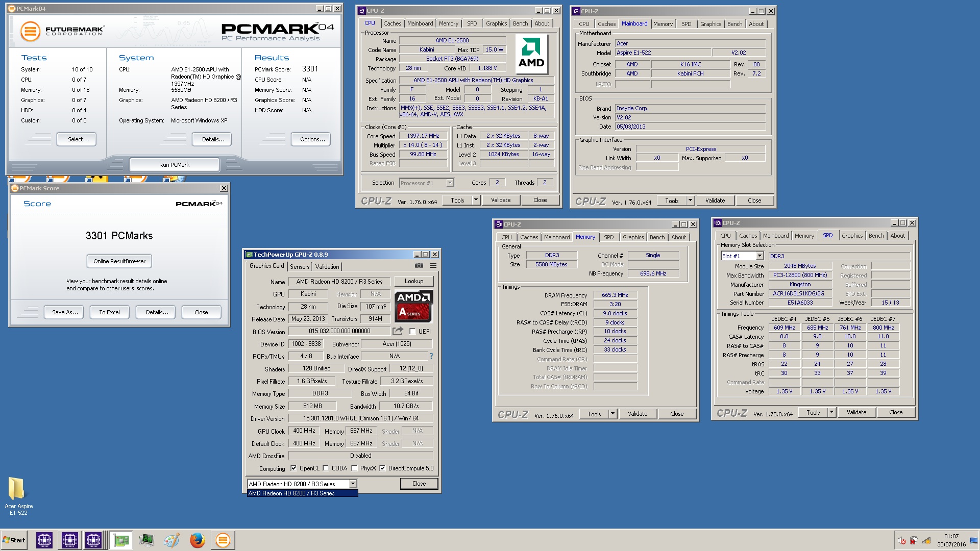The image size is (980, 551).
Task: Expand Tools arrow in CPU-Z SPD window
Action: click(832, 412)
